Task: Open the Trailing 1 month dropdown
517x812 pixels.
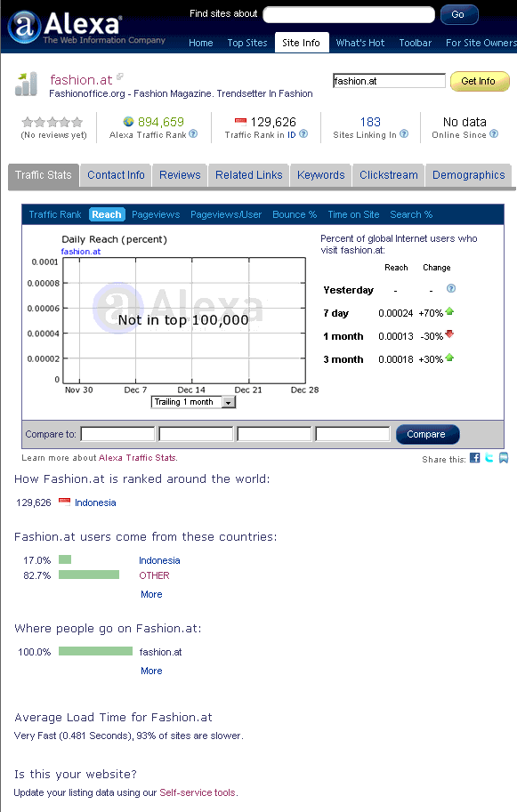Action: coord(193,402)
